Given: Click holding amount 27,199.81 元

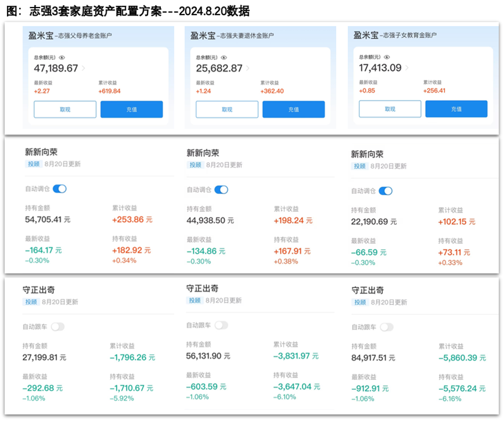Looking at the screenshot, I should [x=44, y=357].
